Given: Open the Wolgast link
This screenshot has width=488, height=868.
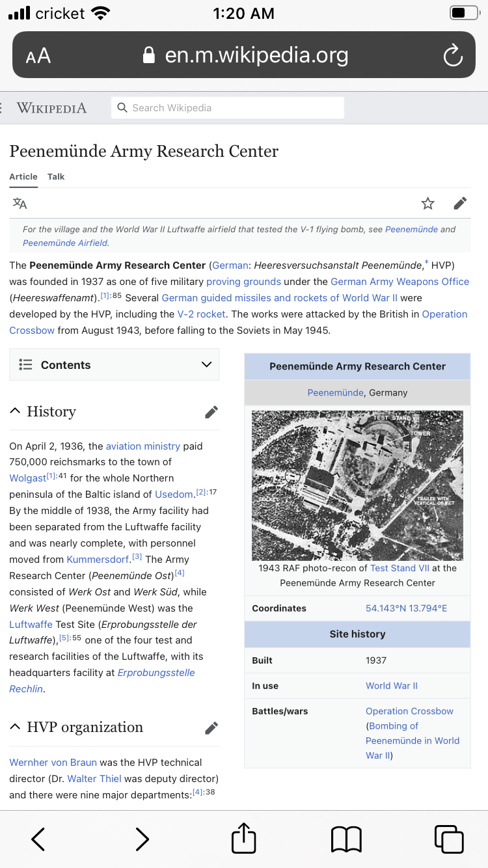Looking at the screenshot, I should pyautogui.click(x=27, y=478).
